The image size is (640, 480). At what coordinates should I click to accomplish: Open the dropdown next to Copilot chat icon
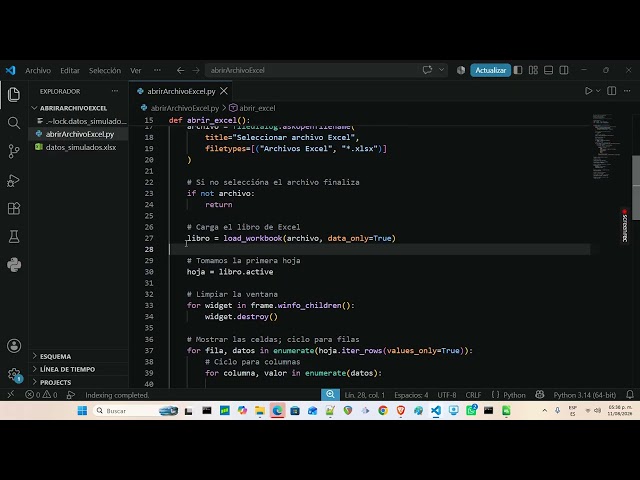click(x=441, y=70)
